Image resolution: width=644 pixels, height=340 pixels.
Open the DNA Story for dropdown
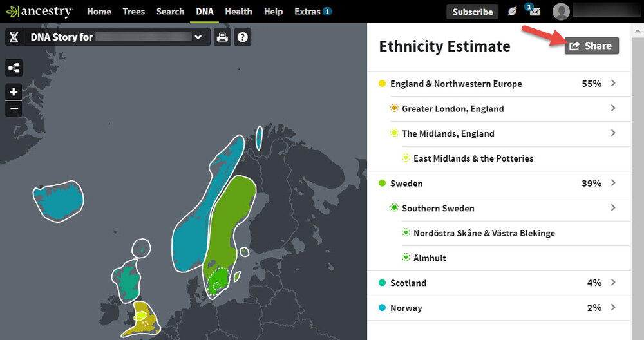tap(117, 37)
